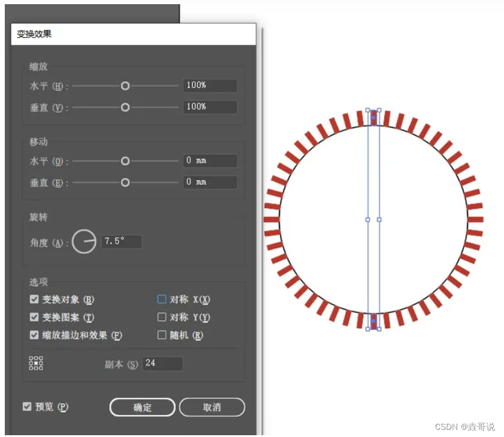
Task: Click the 移动 section label
Action: (38, 142)
